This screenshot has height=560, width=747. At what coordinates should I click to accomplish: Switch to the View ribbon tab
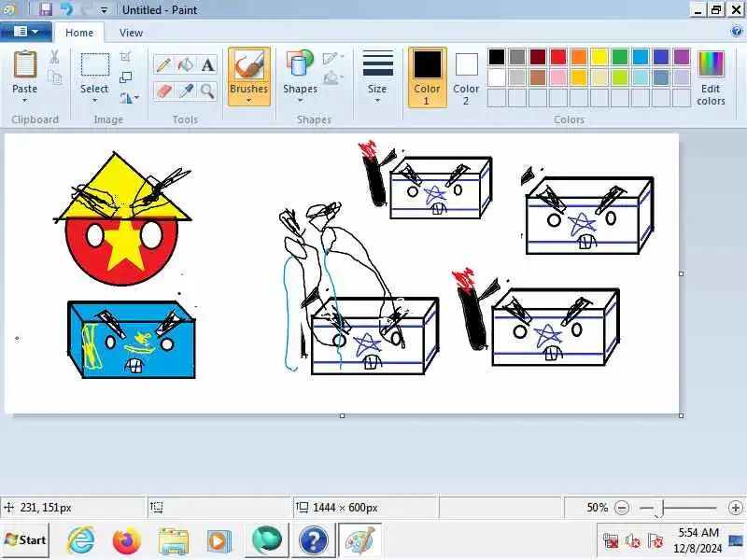[x=131, y=33]
